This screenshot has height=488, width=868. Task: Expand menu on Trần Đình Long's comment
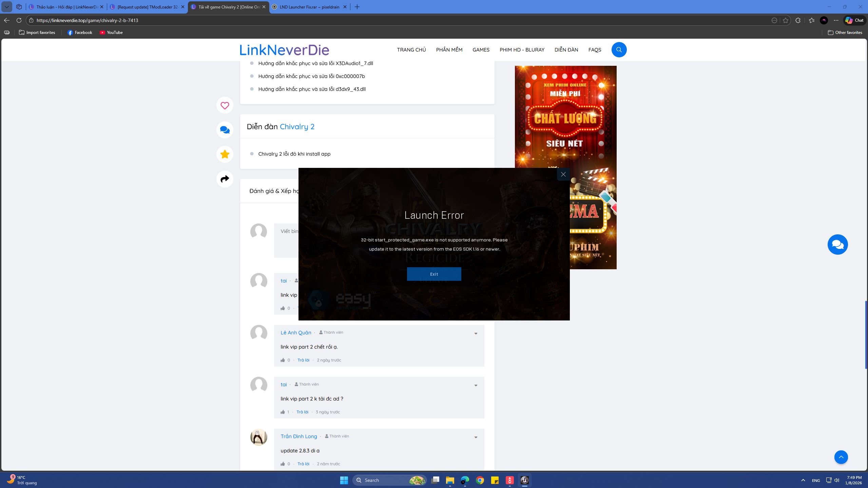click(476, 437)
